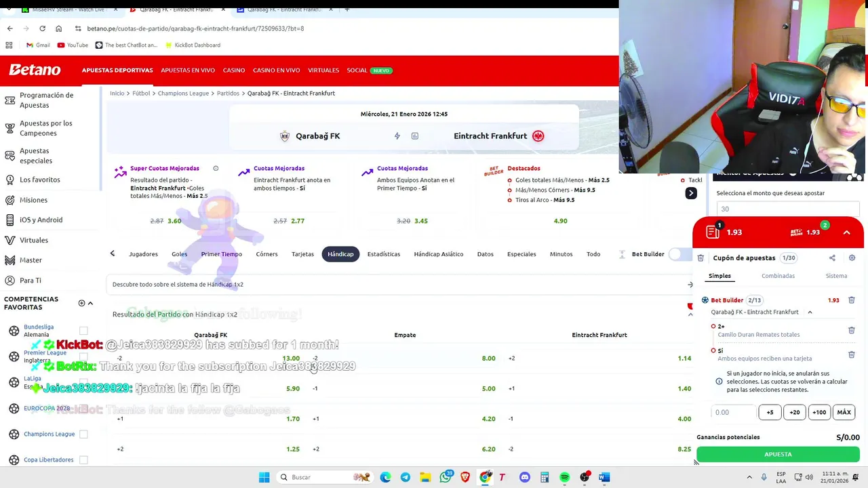Select the Hándicap Asiático tab
The image size is (868, 488).
[x=439, y=254]
